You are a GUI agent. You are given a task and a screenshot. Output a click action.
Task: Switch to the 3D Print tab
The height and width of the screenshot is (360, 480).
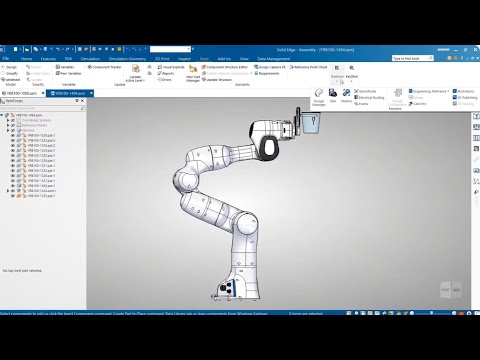pyautogui.click(x=162, y=59)
